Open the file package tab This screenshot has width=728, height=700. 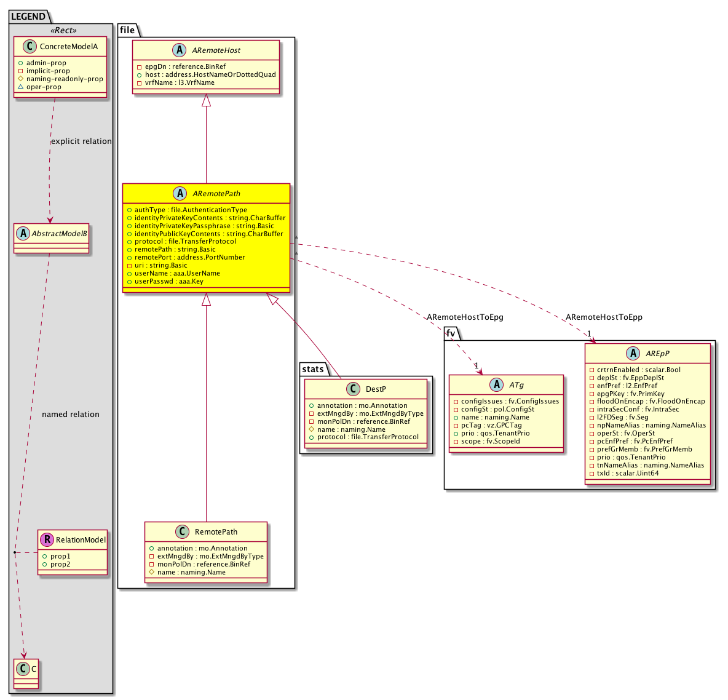coord(128,30)
